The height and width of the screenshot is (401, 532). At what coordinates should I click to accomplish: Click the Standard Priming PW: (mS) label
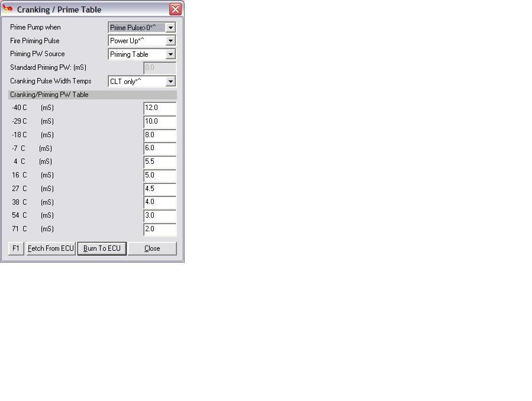48,67
